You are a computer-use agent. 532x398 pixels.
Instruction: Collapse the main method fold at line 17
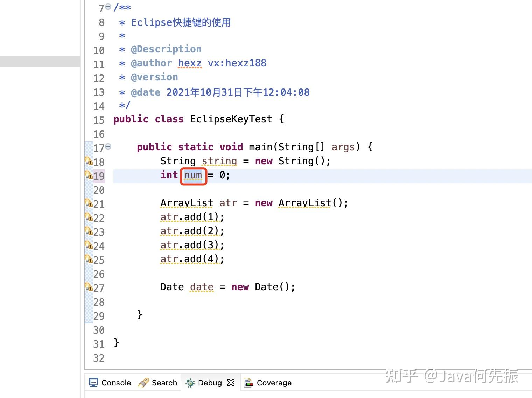(108, 147)
